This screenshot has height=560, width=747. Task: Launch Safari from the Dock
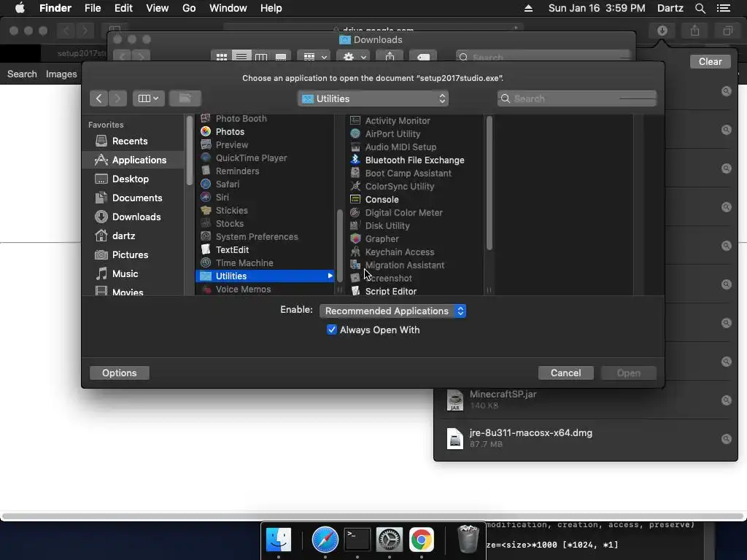coord(325,540)
